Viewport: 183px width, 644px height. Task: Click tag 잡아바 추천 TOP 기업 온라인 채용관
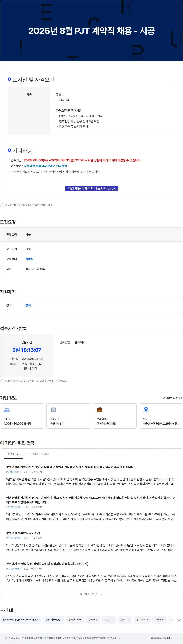pos(21,620)
